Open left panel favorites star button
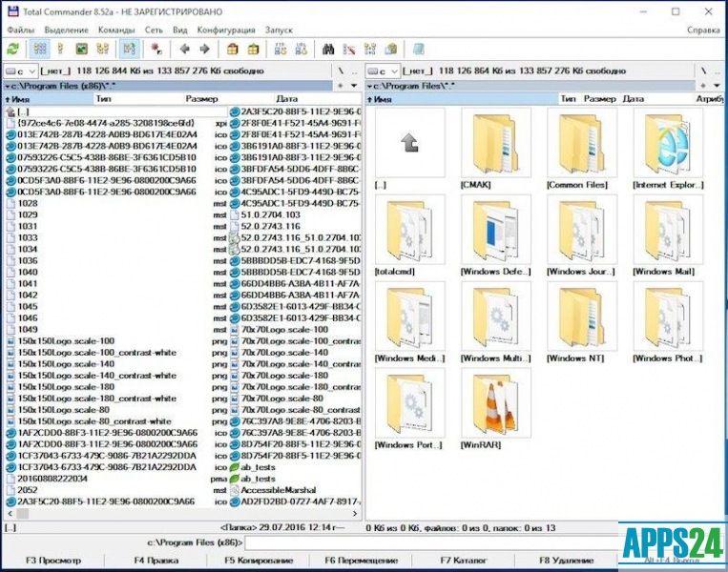Screen dimensions: 728x572 [341, 86]
